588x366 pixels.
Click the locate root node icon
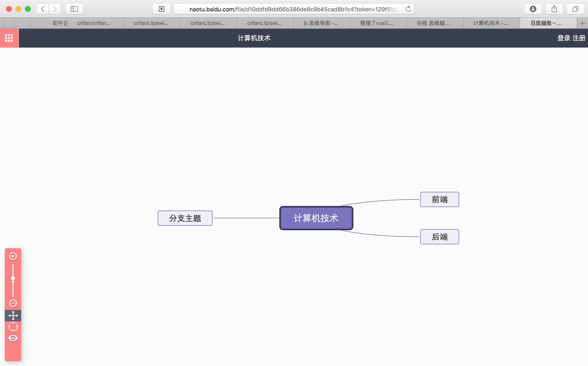tap(13, 327)
